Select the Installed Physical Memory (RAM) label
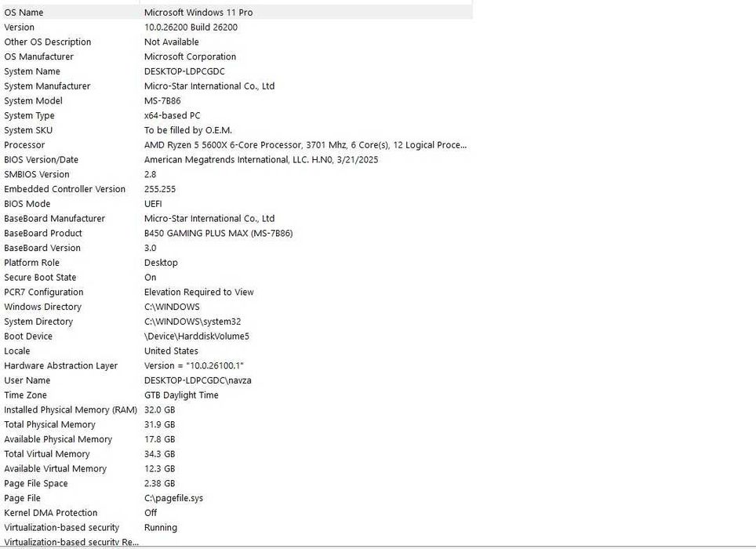Screen dimensions: 756x549 click(x=71, y=409)
